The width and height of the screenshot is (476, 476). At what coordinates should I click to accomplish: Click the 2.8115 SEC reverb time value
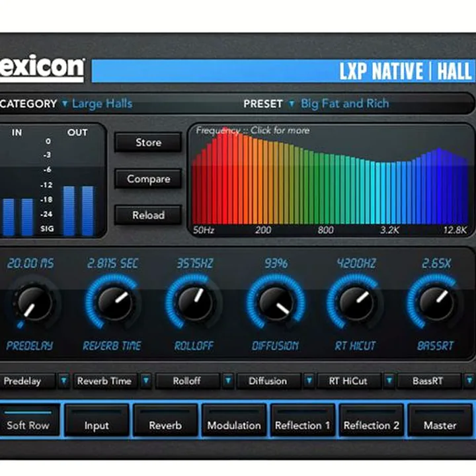click(112, 263)
